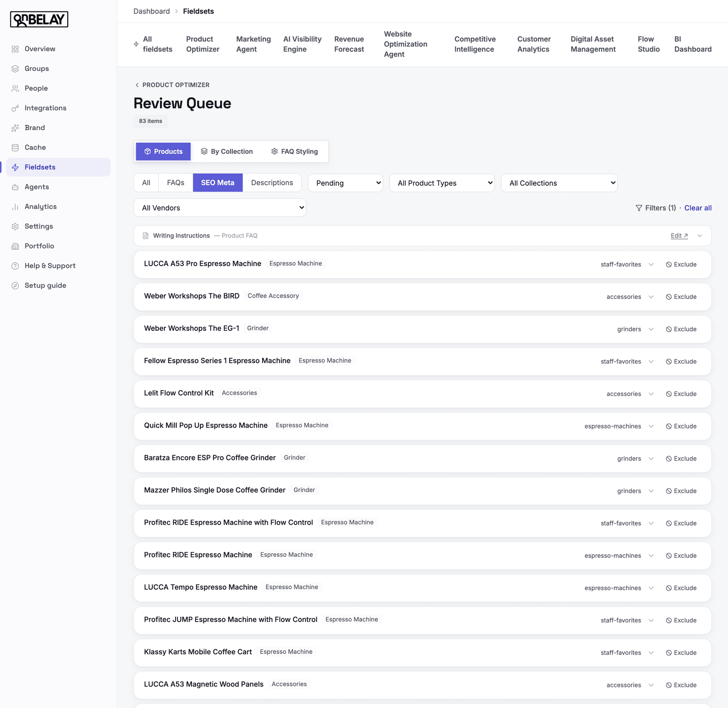
Task: Select the Descriptions filter tab
Action: [272, 182]
